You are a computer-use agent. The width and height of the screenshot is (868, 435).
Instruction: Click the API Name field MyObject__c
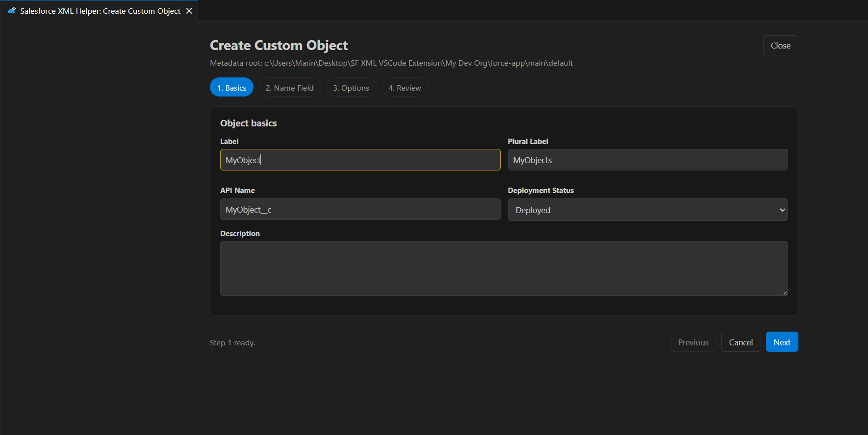(360, 209)
